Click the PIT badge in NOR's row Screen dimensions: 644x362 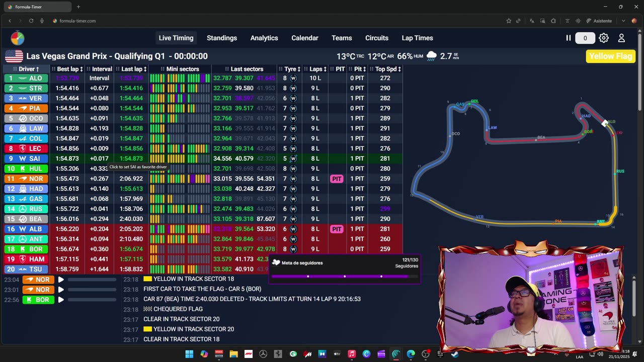[337, 179]
